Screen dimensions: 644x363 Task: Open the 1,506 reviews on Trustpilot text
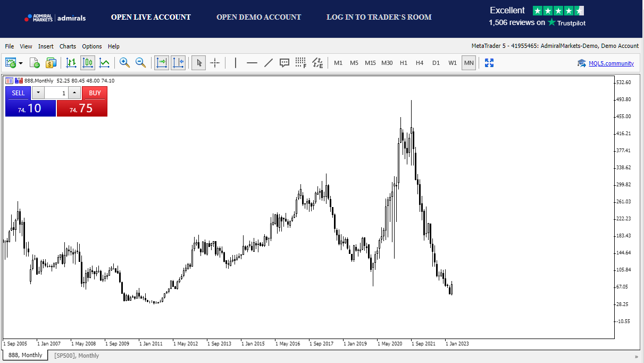pos(537,22)
